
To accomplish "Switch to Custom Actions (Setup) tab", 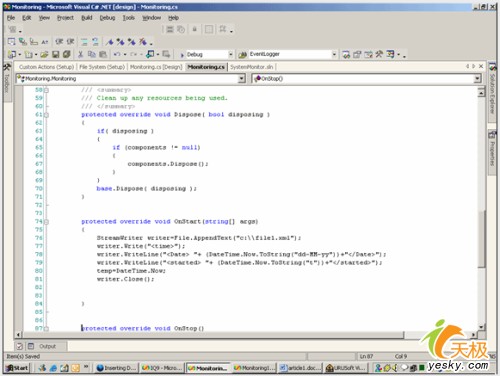I will [46, 67].
